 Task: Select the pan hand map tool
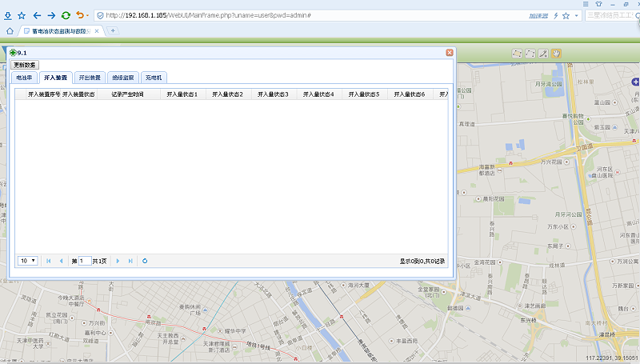coord(555,54)
